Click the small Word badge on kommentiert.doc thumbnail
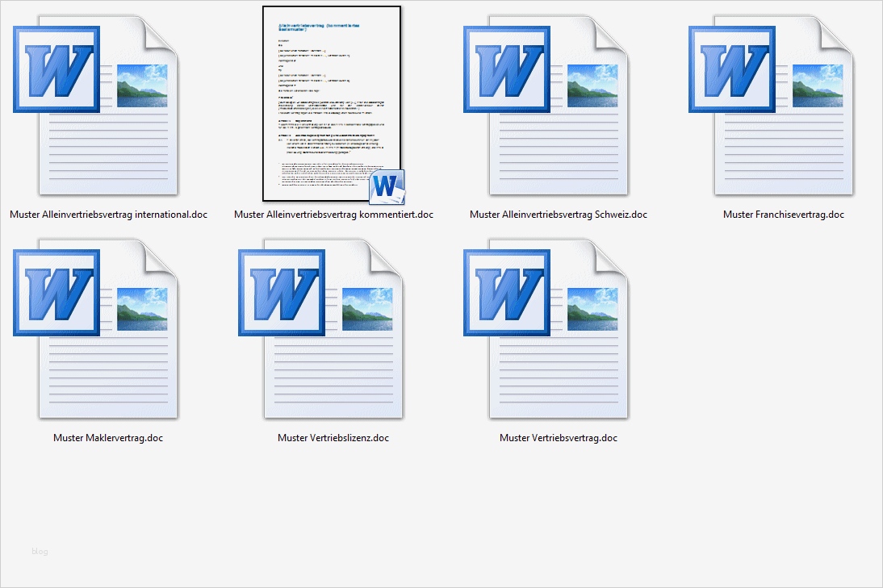This screenshot has height=588, width=883. 387,187
